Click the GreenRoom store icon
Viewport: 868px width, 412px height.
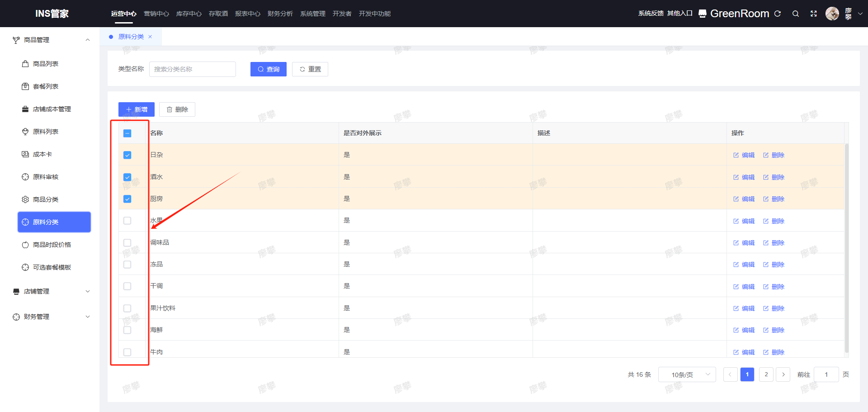tap(703, 14)
